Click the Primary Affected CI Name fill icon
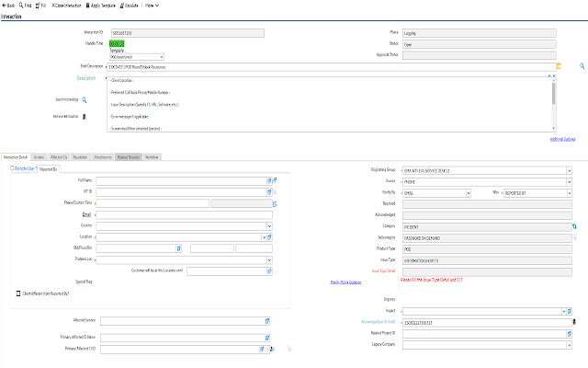588x368 pixels. coord(267,338)
